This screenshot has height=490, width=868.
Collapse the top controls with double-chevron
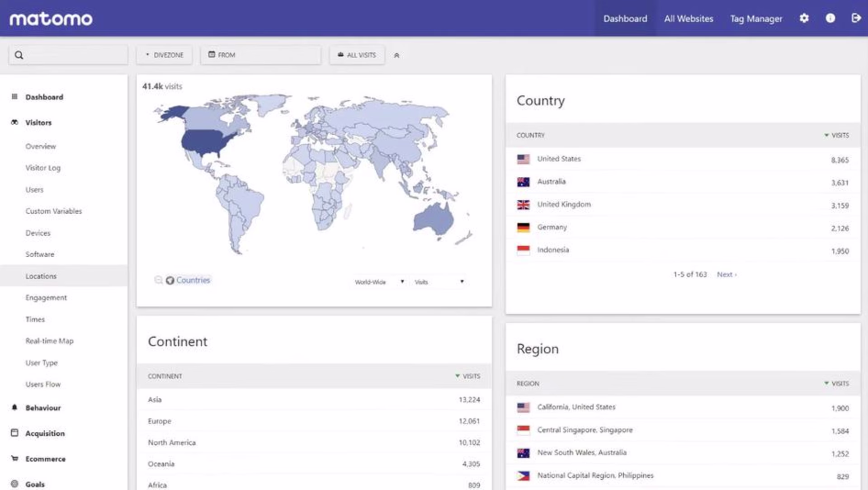(x=396, y=56)
